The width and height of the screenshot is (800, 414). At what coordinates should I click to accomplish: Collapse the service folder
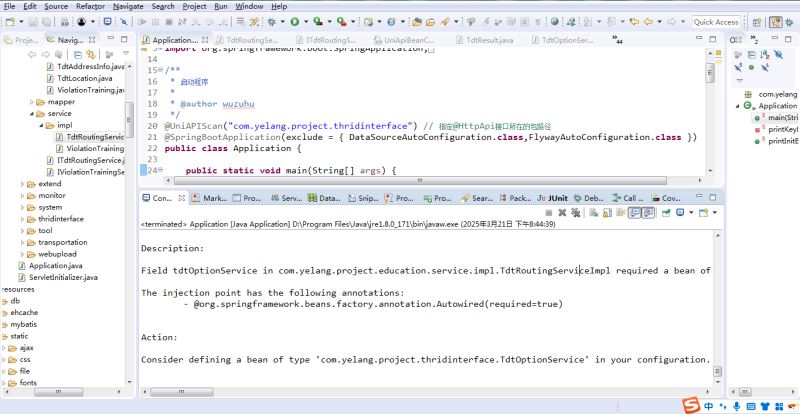coord(32,114)
